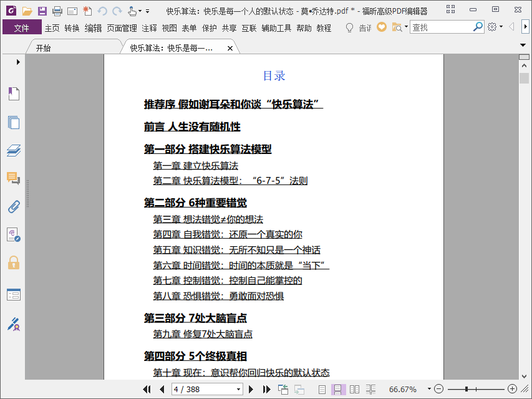Open the Hand tool dropdown arrow

pyautogui.click(x=140, y=11)
